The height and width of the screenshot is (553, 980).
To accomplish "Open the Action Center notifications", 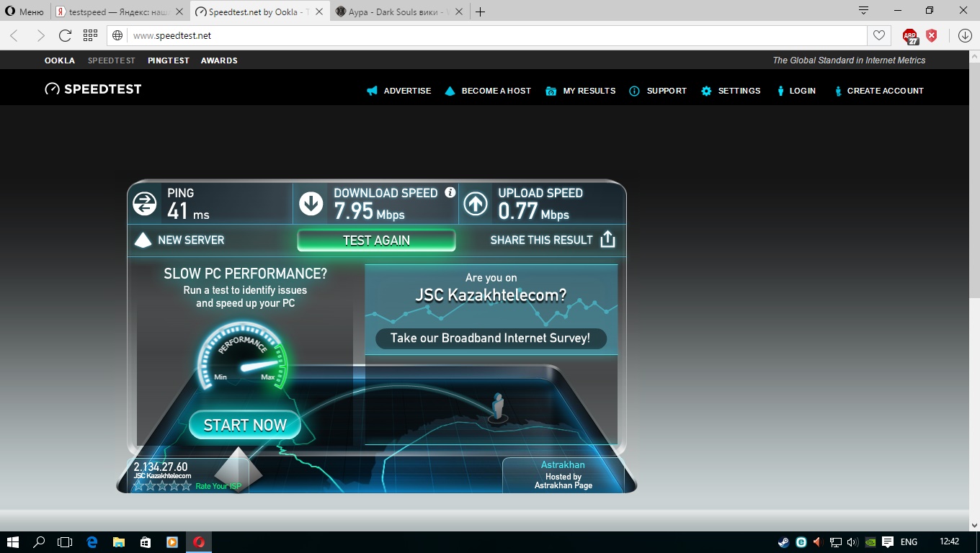I will tap(888, 542).
